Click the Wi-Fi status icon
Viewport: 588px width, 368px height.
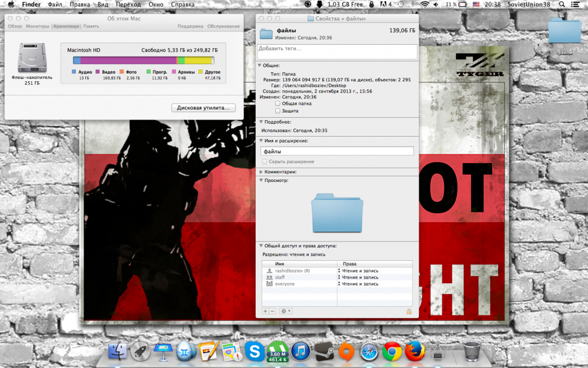click(x=425, y=4)
